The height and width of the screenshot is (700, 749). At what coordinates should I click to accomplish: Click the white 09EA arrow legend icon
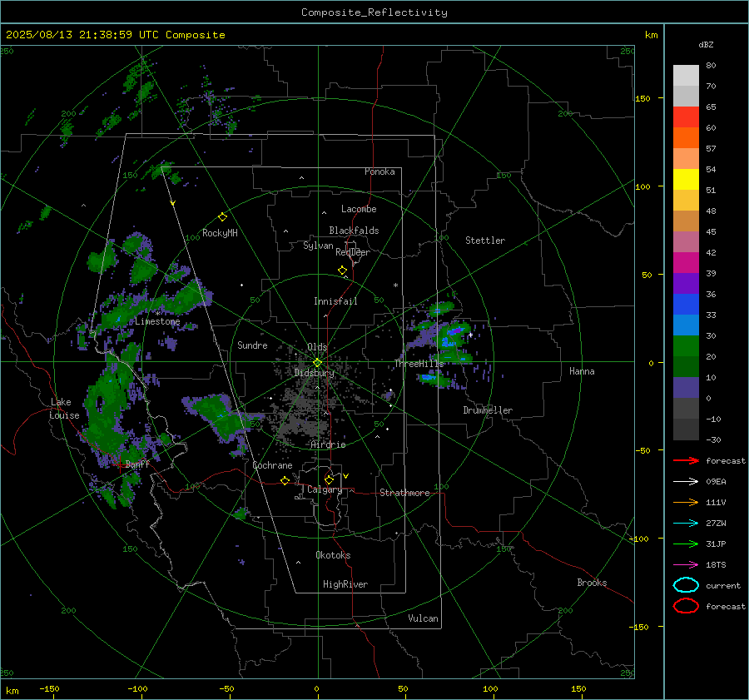tap(686, 482)
